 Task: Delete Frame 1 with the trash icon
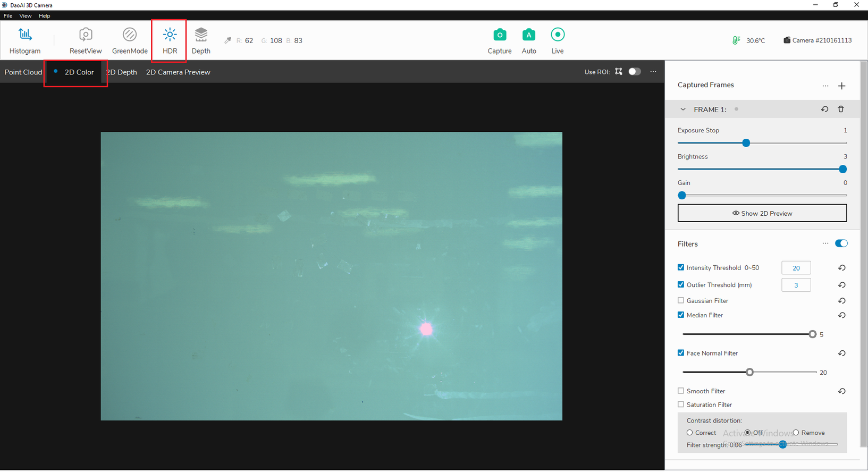point(841,109)
